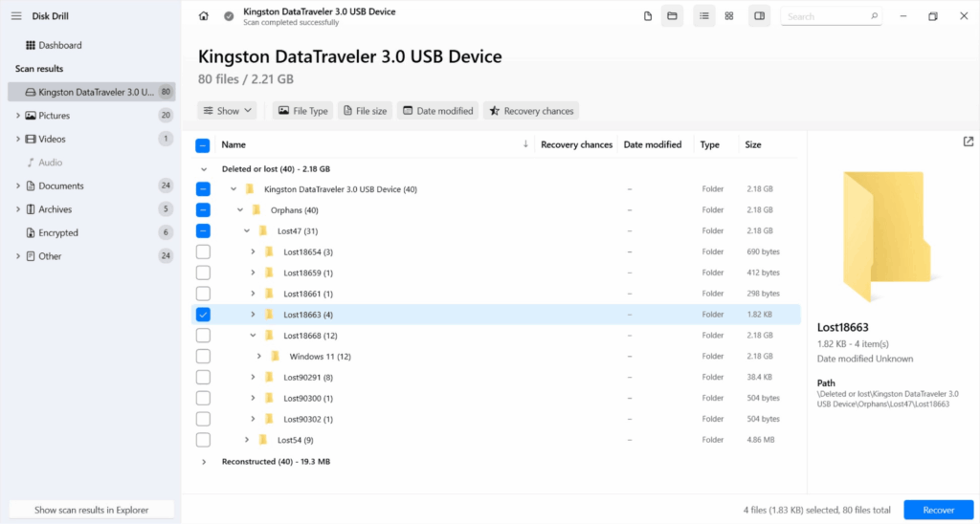Open Documents category in sidebar
980x524 pixels.
point(61,186)
